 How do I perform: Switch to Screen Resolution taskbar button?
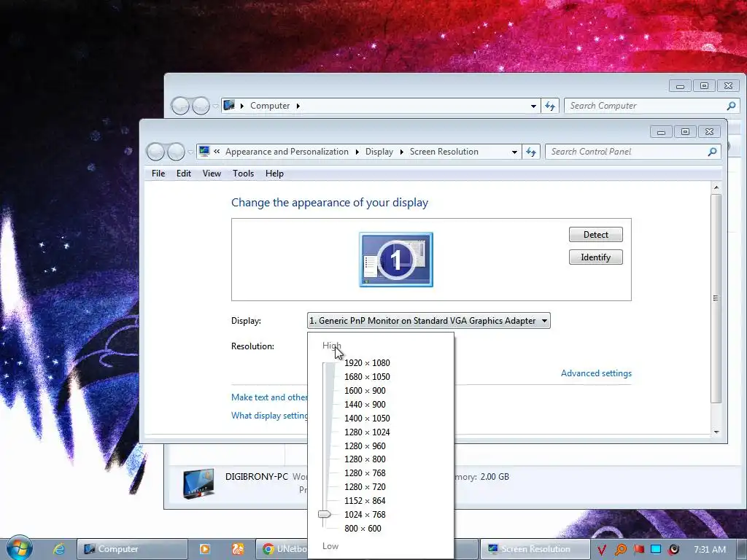click(535, 549)
